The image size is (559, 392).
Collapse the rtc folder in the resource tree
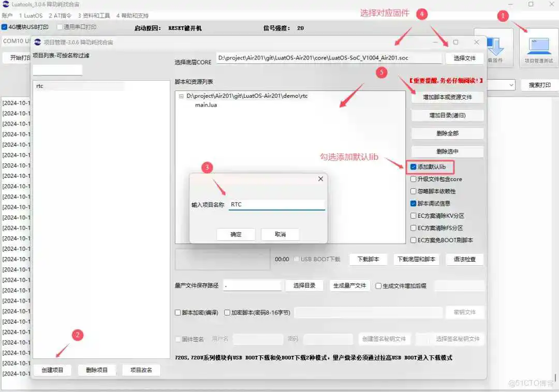tap(182, 96)
